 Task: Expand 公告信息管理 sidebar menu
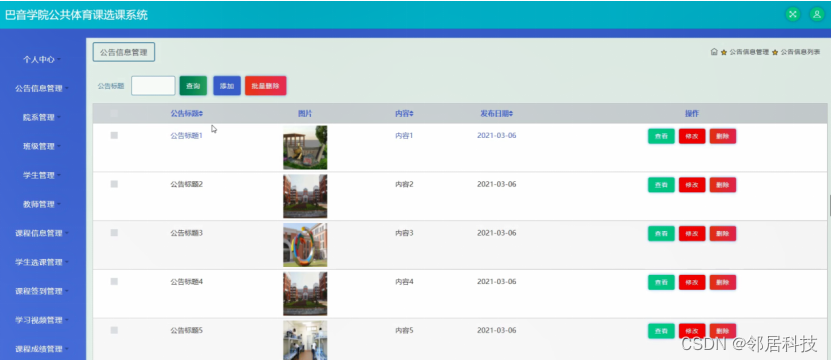click(x=41, y=88)
